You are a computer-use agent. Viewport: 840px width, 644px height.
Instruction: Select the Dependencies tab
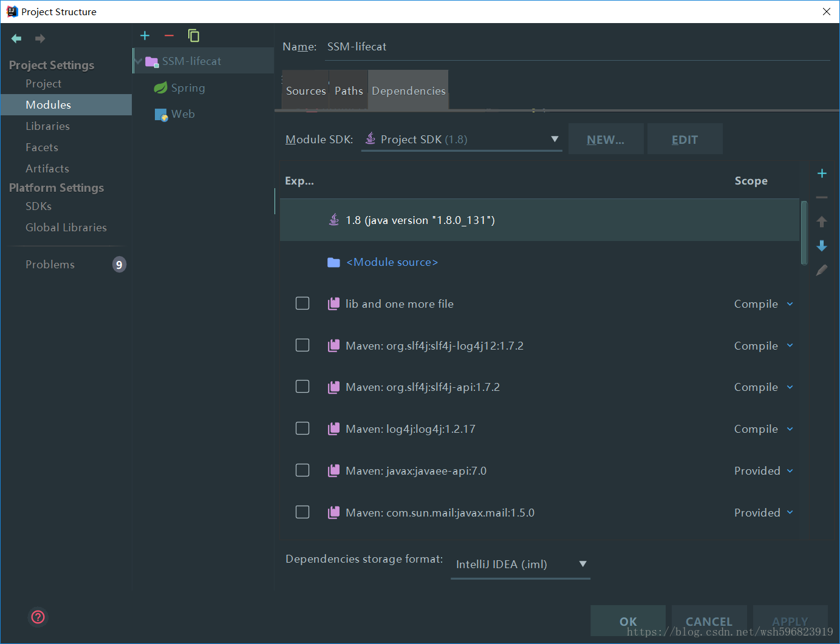point(408,91)
